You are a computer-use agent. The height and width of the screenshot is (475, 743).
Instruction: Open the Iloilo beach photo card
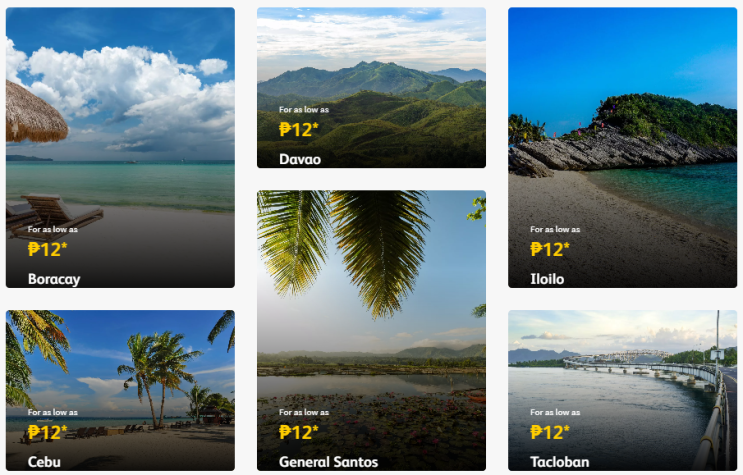(x=623, y=147)
